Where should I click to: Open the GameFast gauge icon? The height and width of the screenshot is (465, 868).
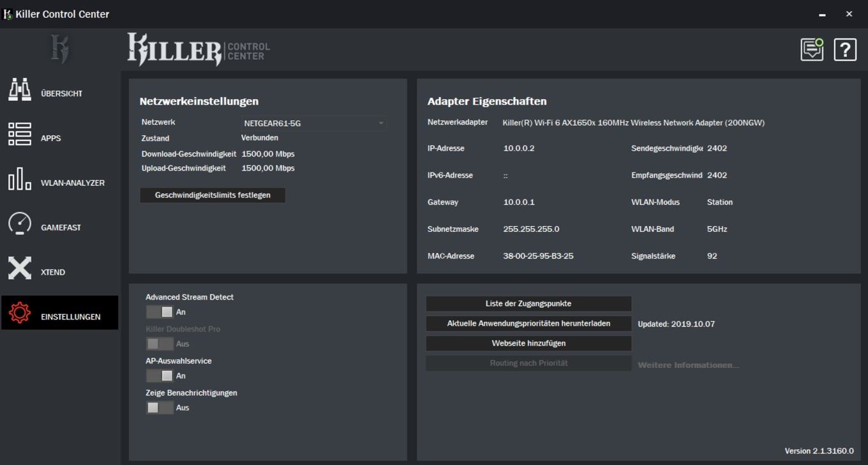20,224
